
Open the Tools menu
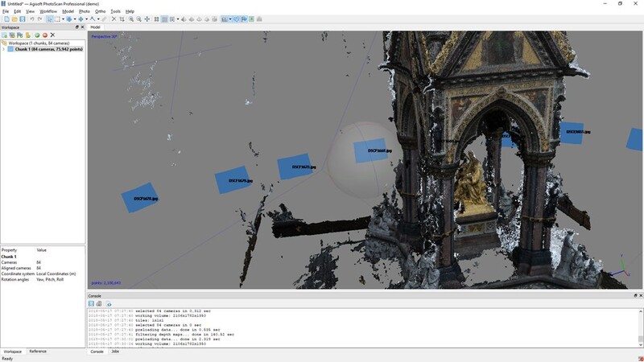coord(115,11)
